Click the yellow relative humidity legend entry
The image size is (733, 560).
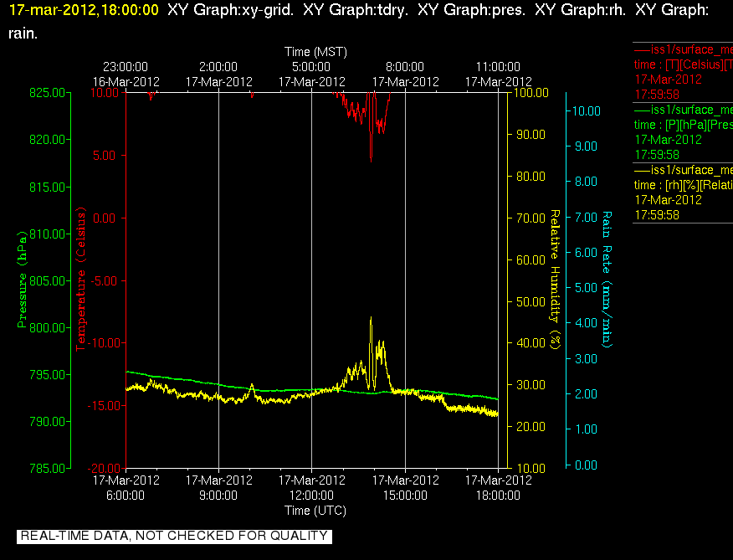pyautogui.click(x=683, y=193)
